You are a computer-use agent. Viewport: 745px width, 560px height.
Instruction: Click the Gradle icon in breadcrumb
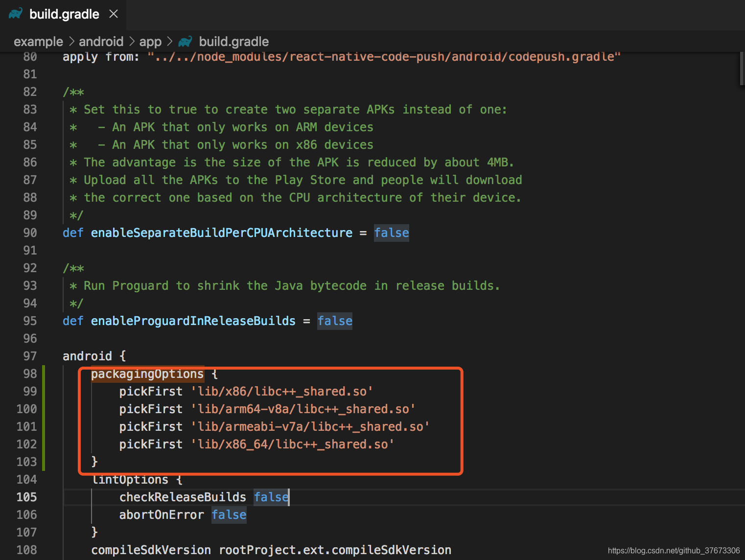185,42
